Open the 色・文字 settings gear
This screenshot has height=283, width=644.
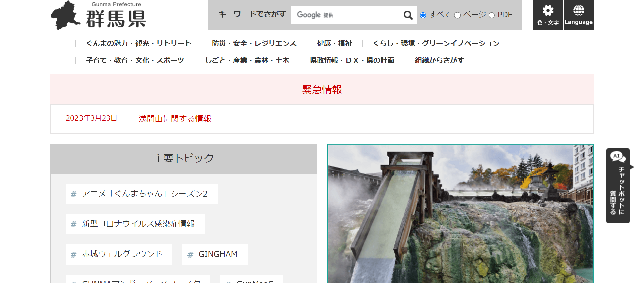(548, 15)
